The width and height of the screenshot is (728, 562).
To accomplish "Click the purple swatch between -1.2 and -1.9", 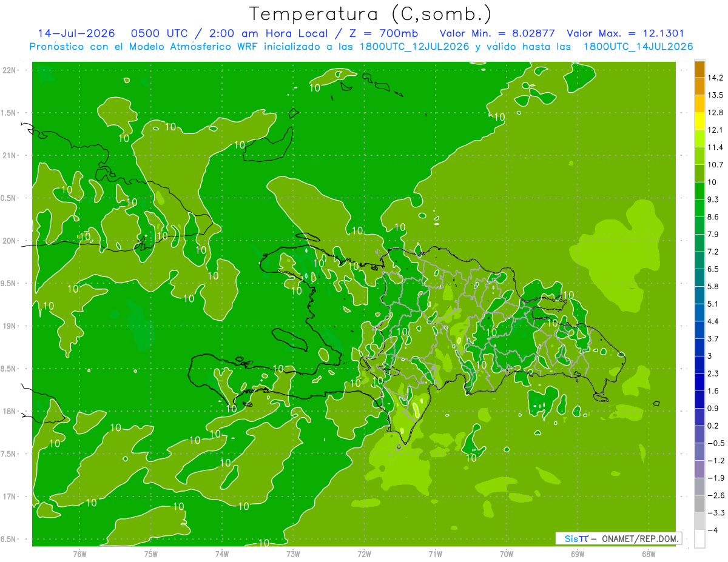I will pos(700,469).
